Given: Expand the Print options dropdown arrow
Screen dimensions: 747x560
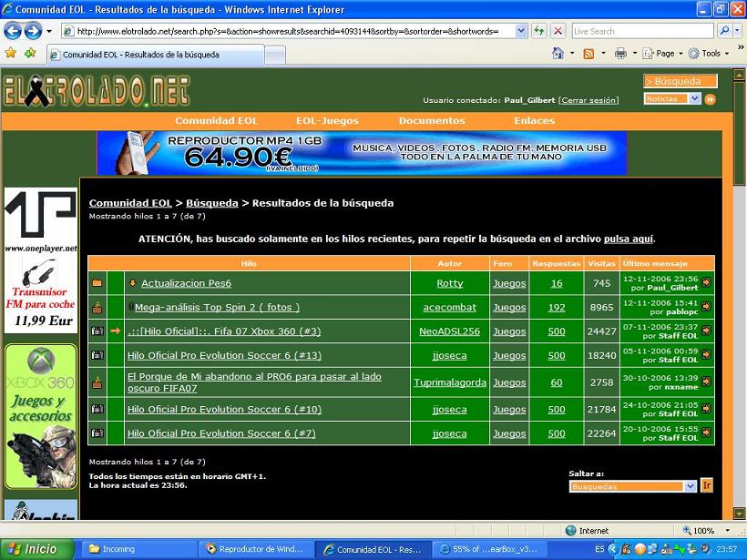Looking at the screenshot, I should (x=635, y=54).
